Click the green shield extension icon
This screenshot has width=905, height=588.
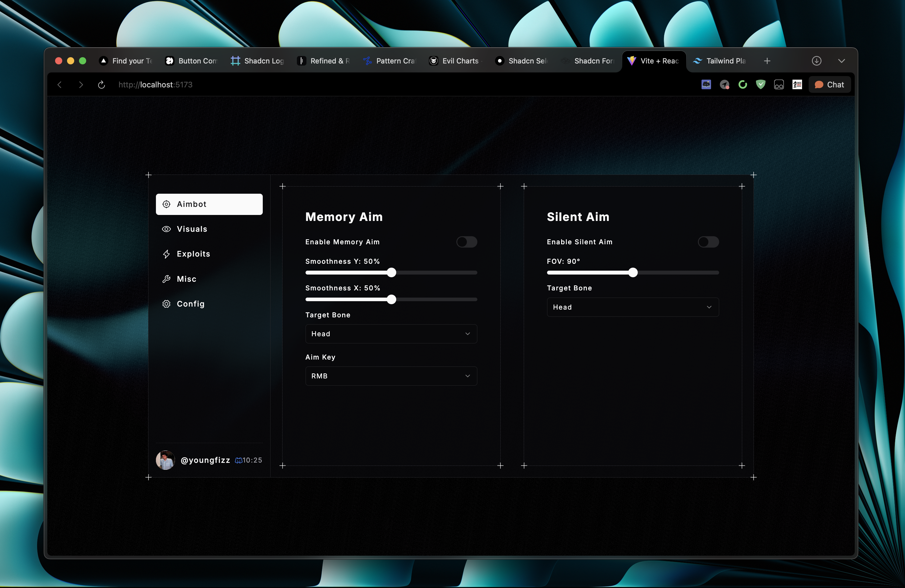point(760,84)
